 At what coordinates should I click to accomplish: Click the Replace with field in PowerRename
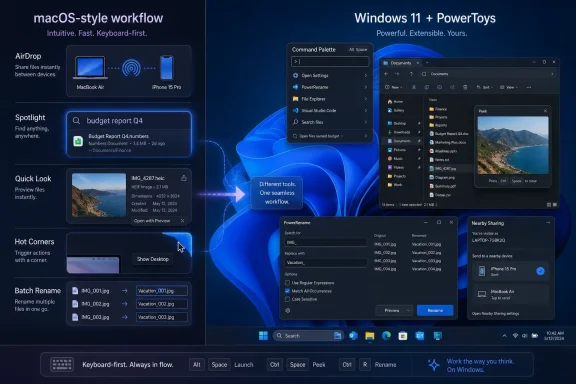click(325, 262)
